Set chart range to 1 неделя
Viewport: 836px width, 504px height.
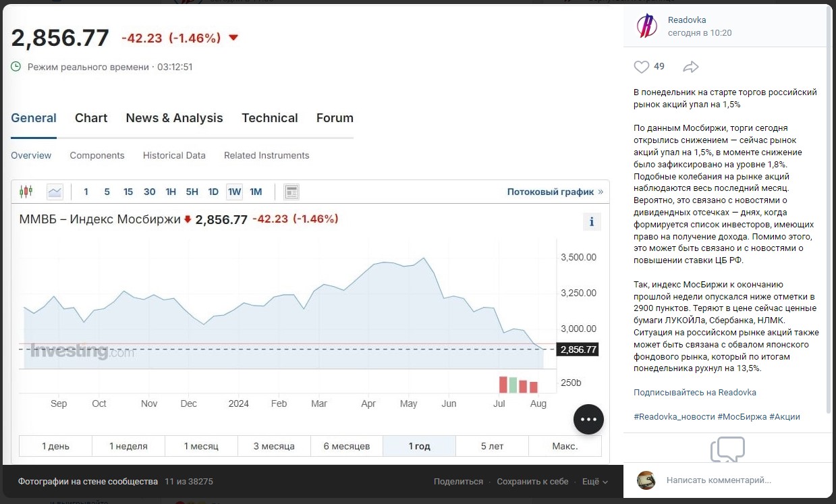(x=128, y=446)
